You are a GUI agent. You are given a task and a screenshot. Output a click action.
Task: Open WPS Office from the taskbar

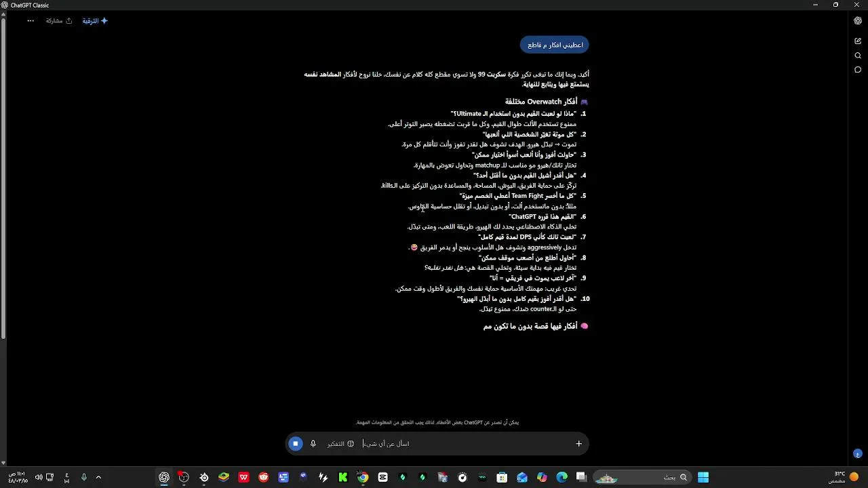pyautogui.click(x=243, y=477)
